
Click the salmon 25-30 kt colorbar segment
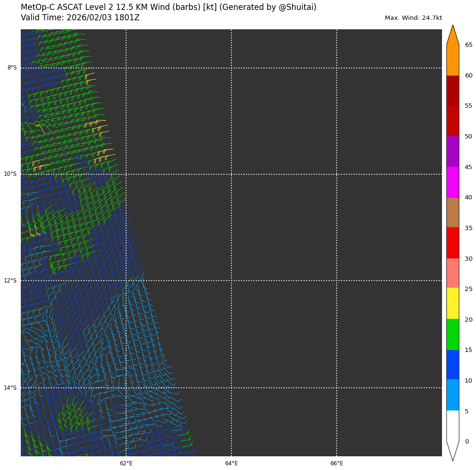pos(452,273)
